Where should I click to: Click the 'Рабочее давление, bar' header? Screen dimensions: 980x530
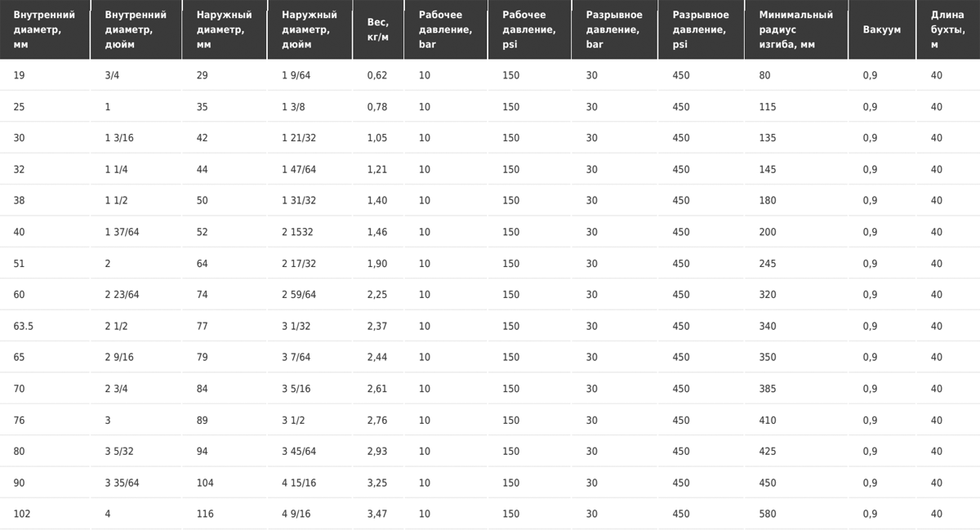pyautogui.click(x=446, y=29)
